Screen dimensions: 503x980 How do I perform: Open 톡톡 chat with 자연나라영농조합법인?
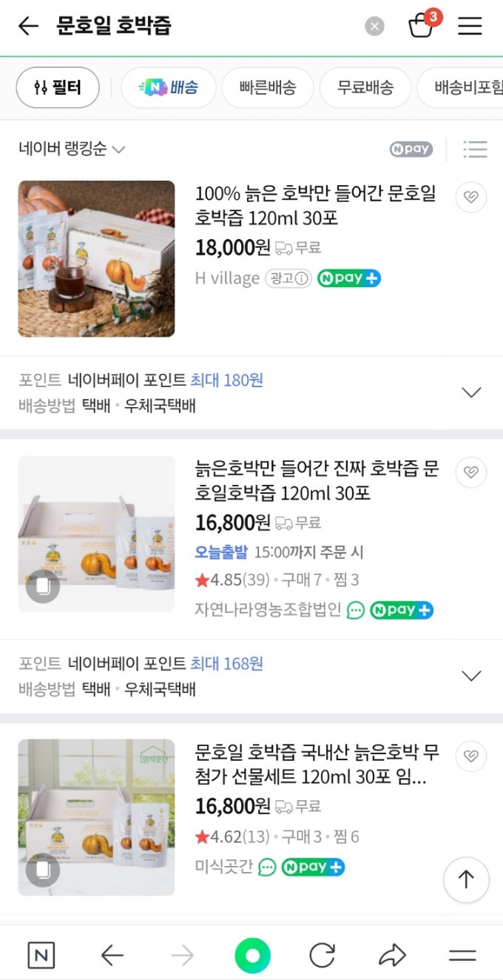(x=354, y=610)
